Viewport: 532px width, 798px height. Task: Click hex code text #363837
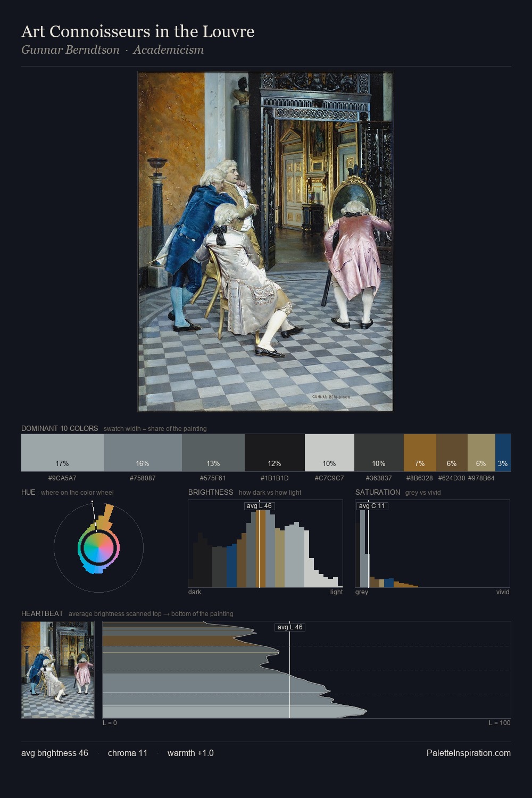[379, 478]
